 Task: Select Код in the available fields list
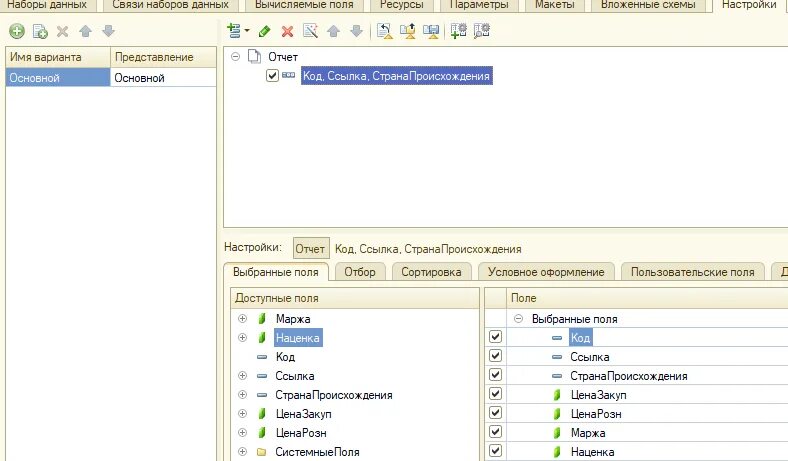pos(285,357)
